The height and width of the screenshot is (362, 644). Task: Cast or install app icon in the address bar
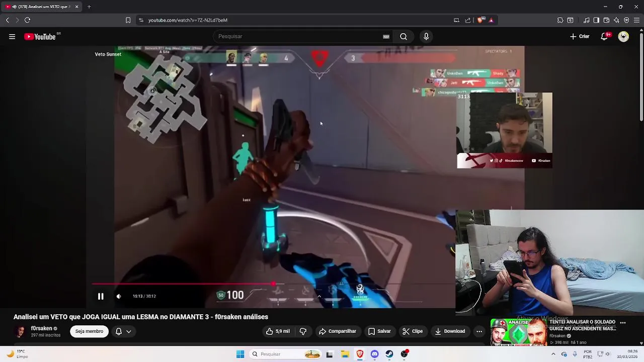point(456,20)
